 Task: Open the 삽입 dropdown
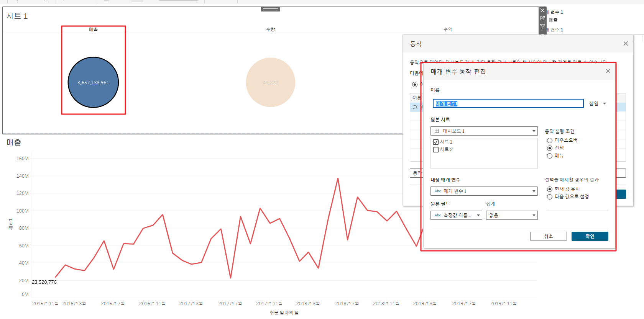coord(598,104)
